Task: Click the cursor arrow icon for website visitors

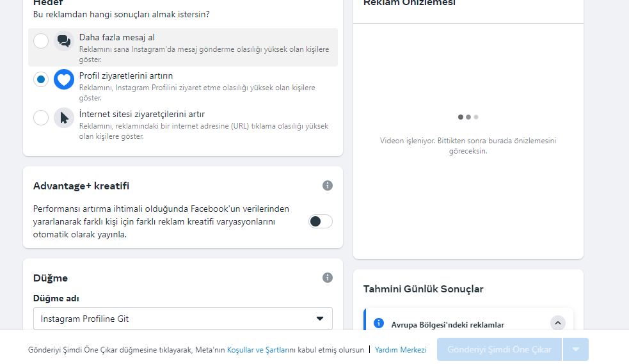Action: tap(64, 118)
